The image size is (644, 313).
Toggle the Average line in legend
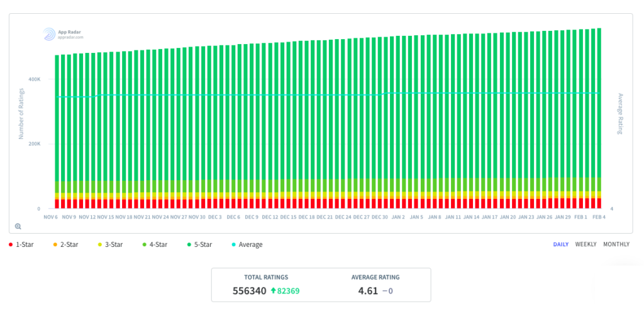coord(247,244)
